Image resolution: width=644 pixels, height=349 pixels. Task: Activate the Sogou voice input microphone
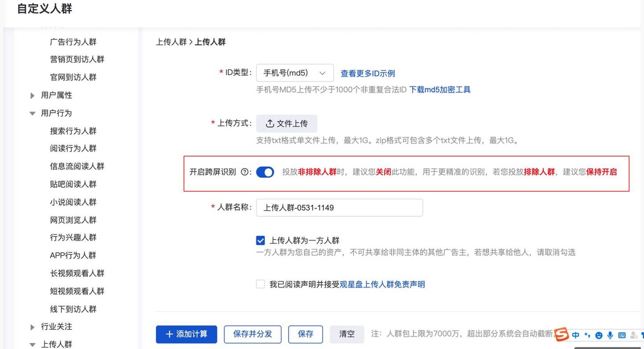pyautogui.click(x=609, y=334)
